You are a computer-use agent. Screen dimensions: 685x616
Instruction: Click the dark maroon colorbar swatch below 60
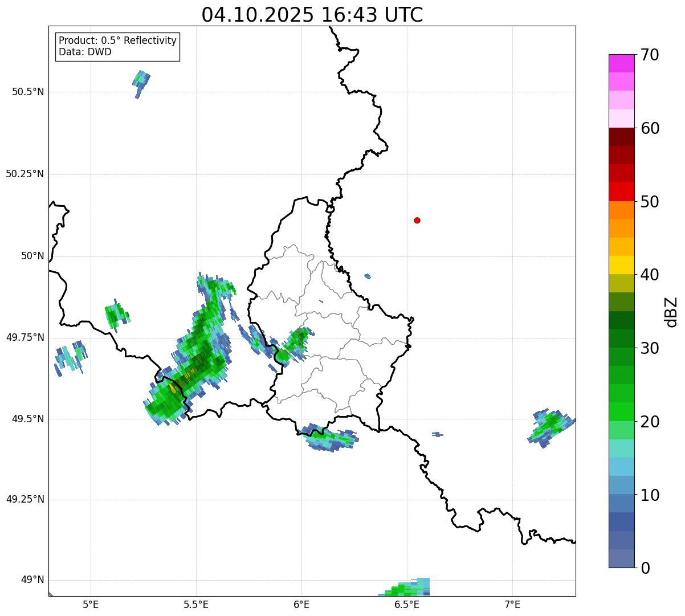[x=621, y=137]
